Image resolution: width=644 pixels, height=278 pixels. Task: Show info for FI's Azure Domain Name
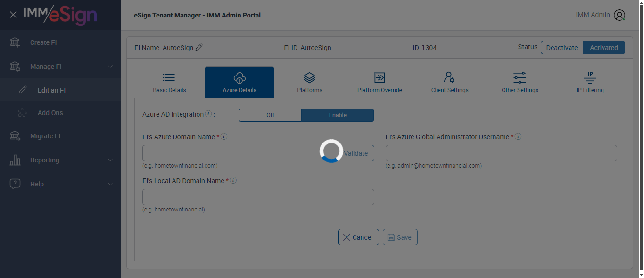pos(224,137)
